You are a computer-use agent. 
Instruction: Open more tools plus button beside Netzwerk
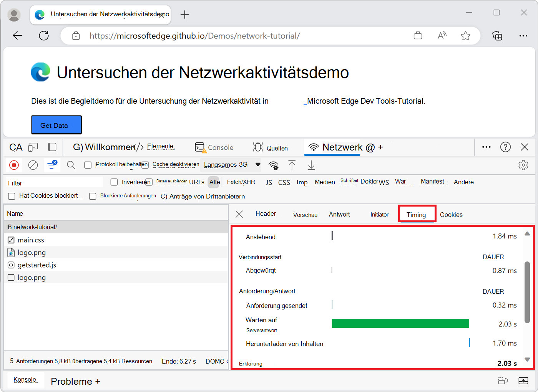(380, 147)
